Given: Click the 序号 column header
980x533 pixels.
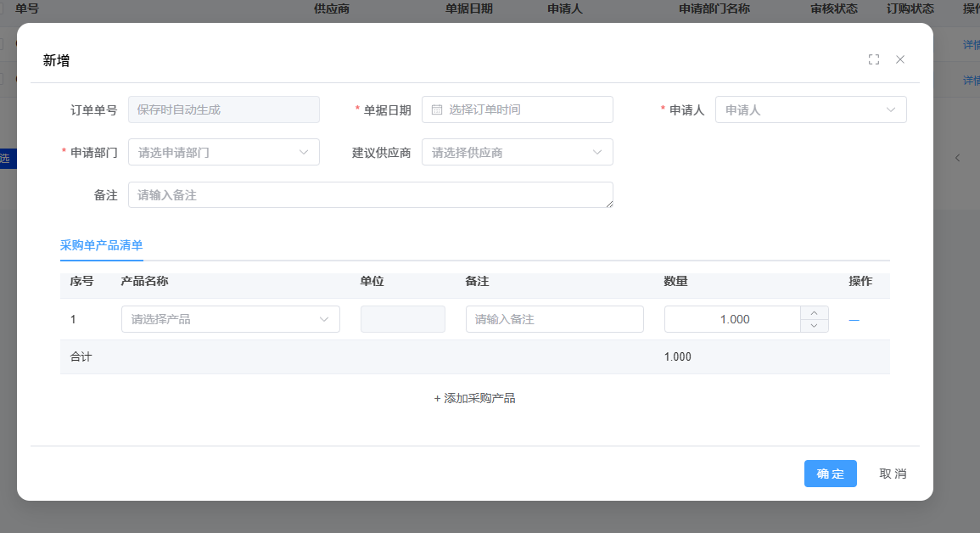Looking at the screenshot, I should (81, 281).
